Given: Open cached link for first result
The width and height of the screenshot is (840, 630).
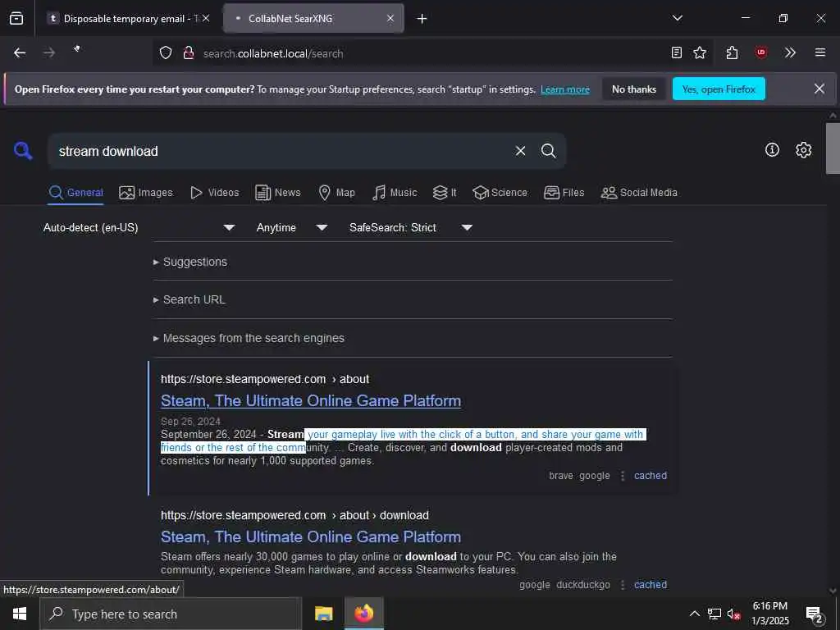Looking at the screenshot, I should pos(651,476).
